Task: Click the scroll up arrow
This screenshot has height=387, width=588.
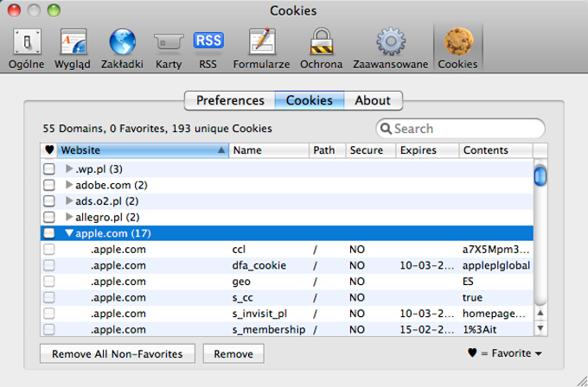Action: pos(540,313)
